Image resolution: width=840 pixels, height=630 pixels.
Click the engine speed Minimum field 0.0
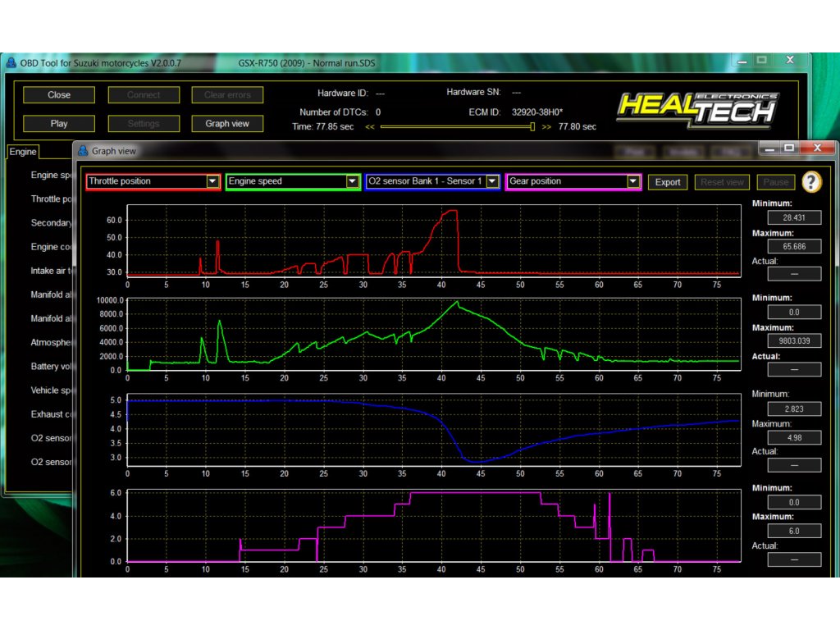tap(794, 312)
